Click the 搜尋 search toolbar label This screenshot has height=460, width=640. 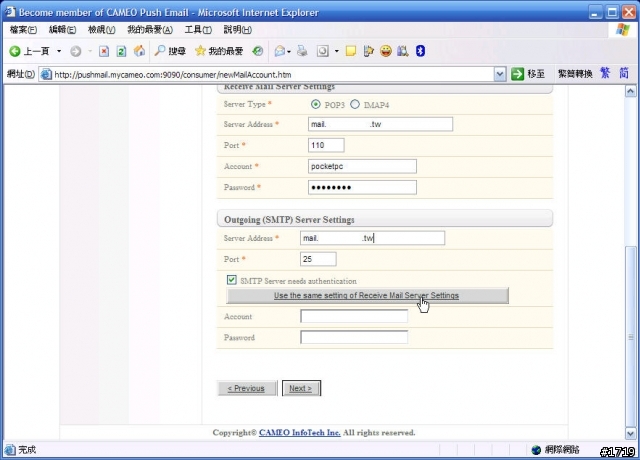click(177, 51)
